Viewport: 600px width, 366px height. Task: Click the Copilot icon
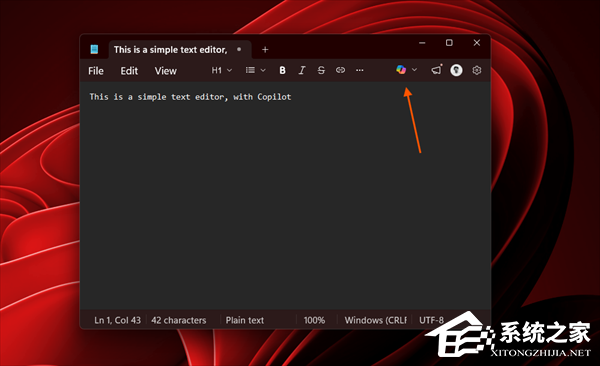click(x=401, y=70)
